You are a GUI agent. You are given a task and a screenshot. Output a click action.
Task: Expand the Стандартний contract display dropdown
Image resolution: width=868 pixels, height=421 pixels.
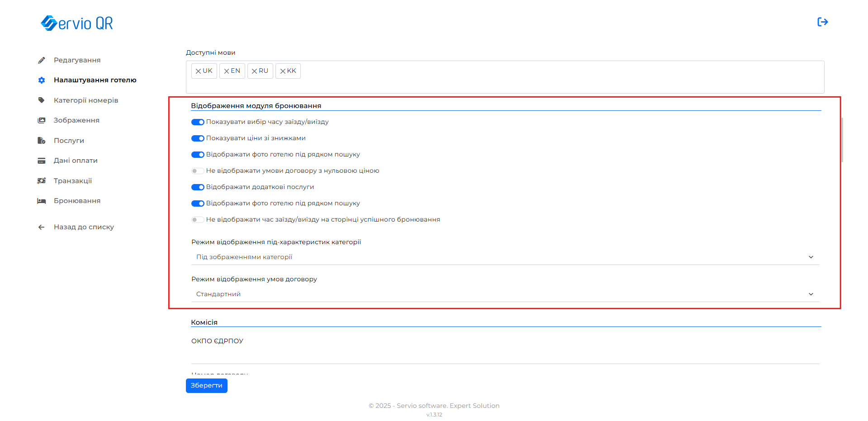coord(504,294)
